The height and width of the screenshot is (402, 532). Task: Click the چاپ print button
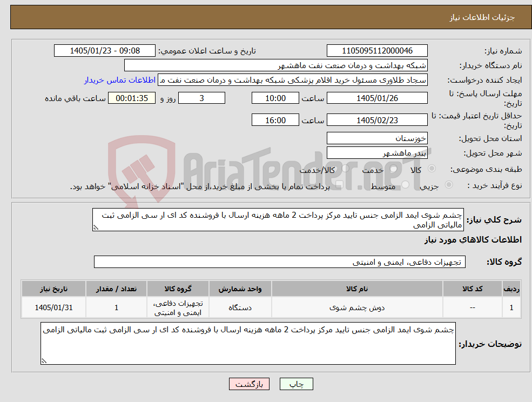tap(296, 384)
